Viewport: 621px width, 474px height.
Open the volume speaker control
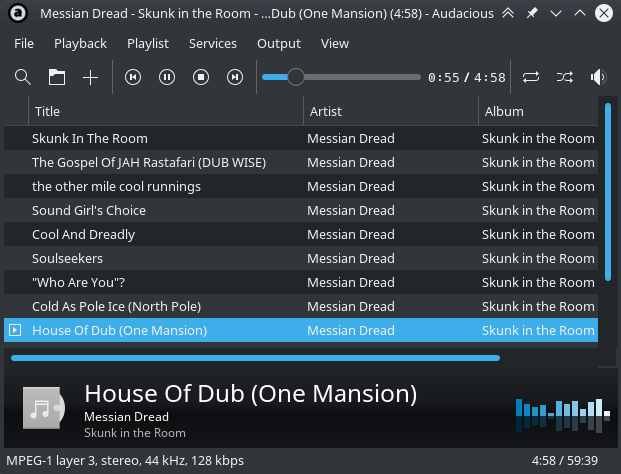tap(599, 77)
